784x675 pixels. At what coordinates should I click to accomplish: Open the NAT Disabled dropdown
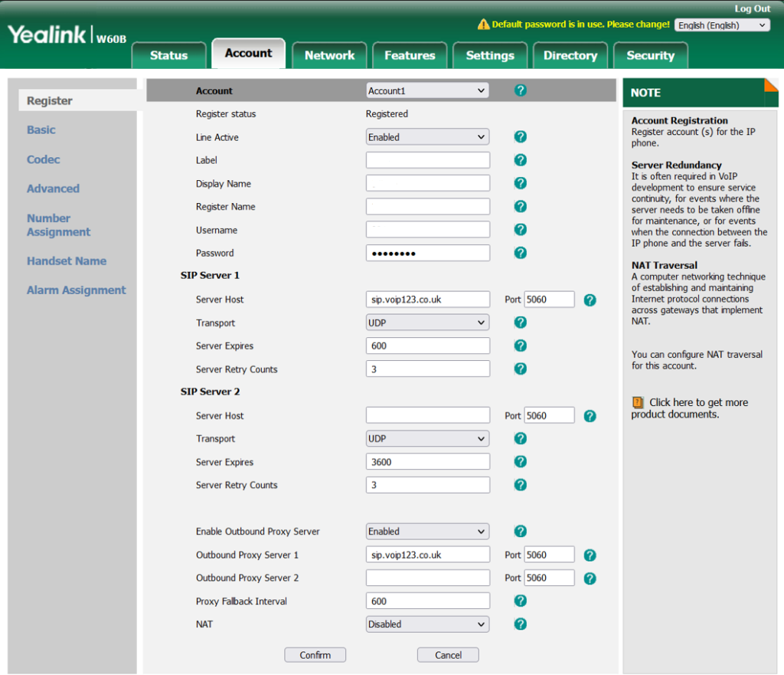pyautogui.click(x=427, y=624)
